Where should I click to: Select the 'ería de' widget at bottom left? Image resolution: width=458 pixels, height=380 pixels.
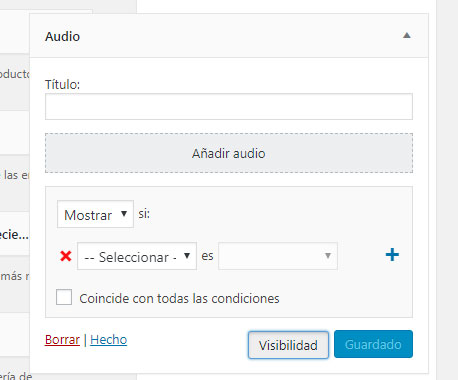coord(16,376)
